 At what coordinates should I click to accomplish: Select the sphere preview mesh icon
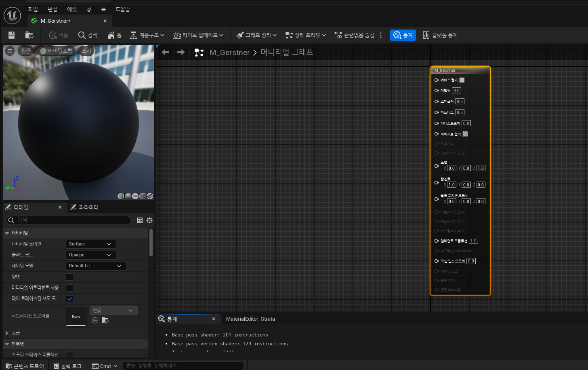pos(128,196)
